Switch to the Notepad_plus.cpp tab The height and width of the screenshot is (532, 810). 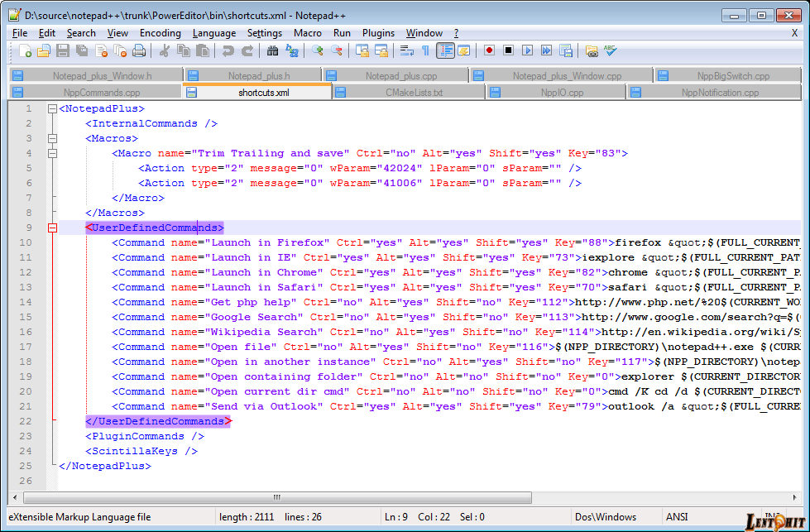point(395,75)
